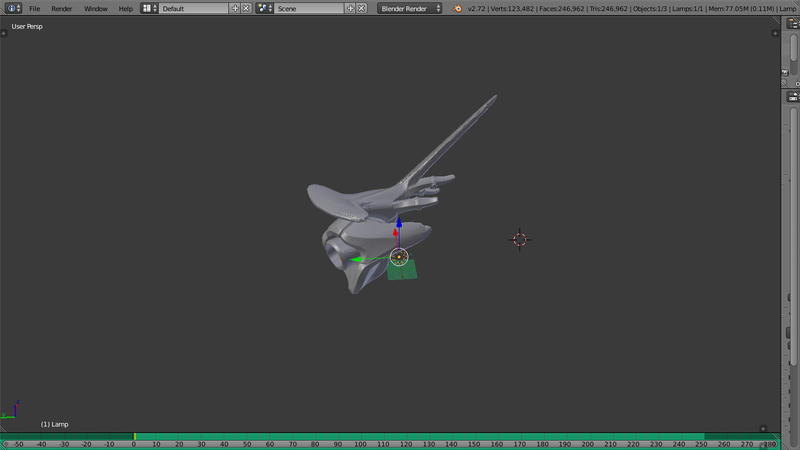Click the green Y-axis manipulator arrow

click(x=356, y=260)
